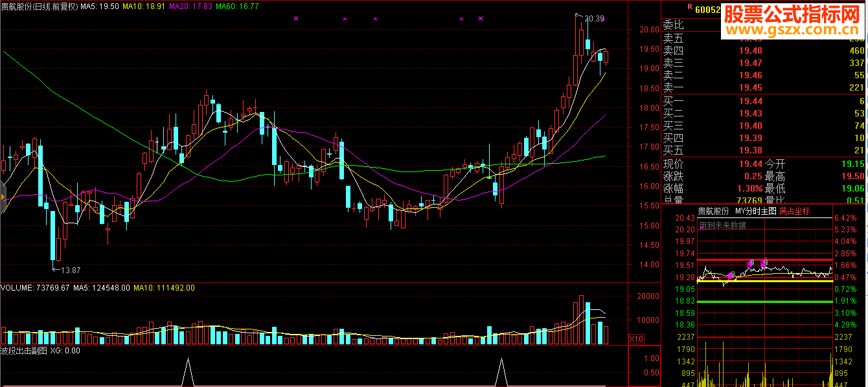Select the MA5: 19.50 indicator label
This screenshot has height=387, width=868.
point(100,6)
